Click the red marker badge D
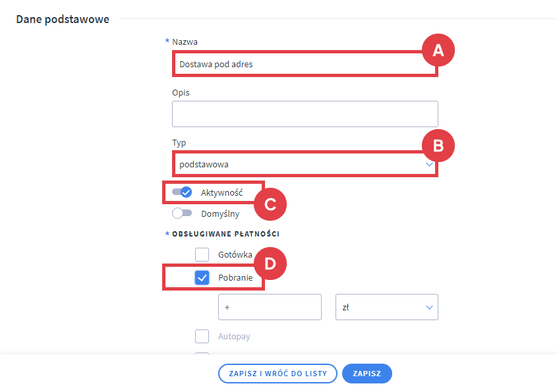Image resolution: width=557 pixels, height=392 pixels. click(x=270, y=264)
